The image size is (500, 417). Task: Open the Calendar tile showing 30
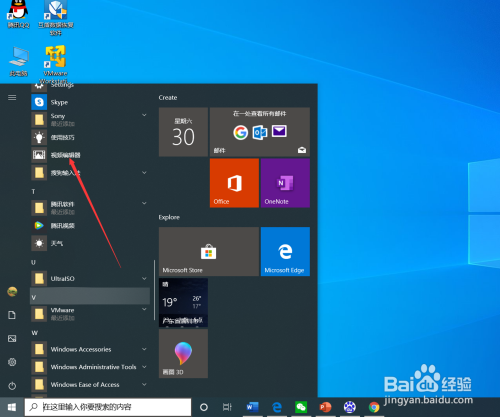tap(183, 132)
